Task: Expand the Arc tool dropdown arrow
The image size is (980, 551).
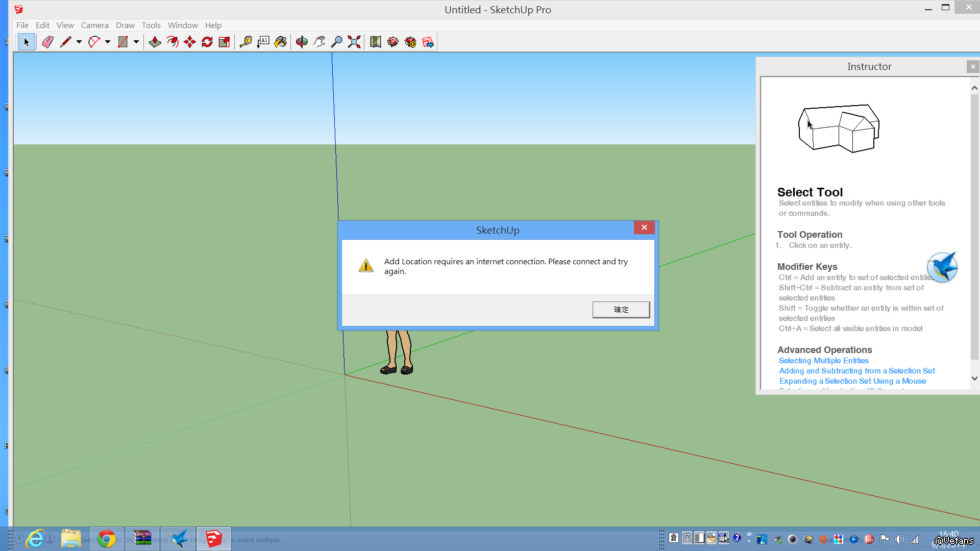Action: coord(108,42)
